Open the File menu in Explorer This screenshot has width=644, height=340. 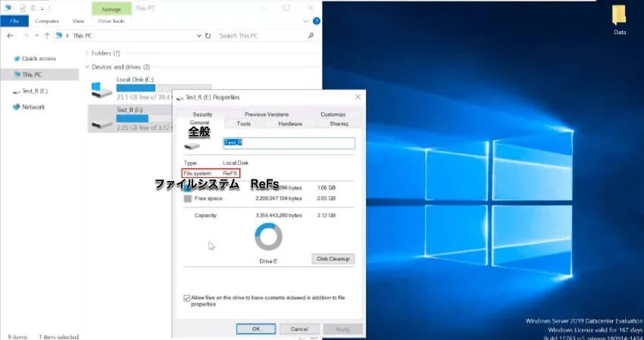(14, 21)
